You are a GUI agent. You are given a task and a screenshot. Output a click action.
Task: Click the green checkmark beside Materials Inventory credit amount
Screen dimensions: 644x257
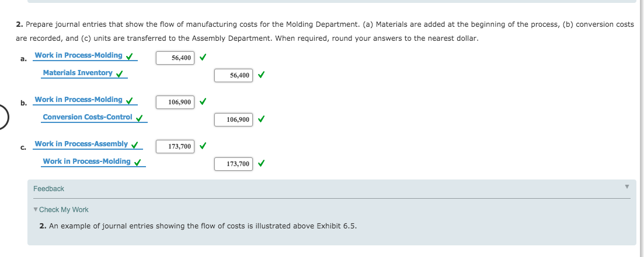click(261, 75)
